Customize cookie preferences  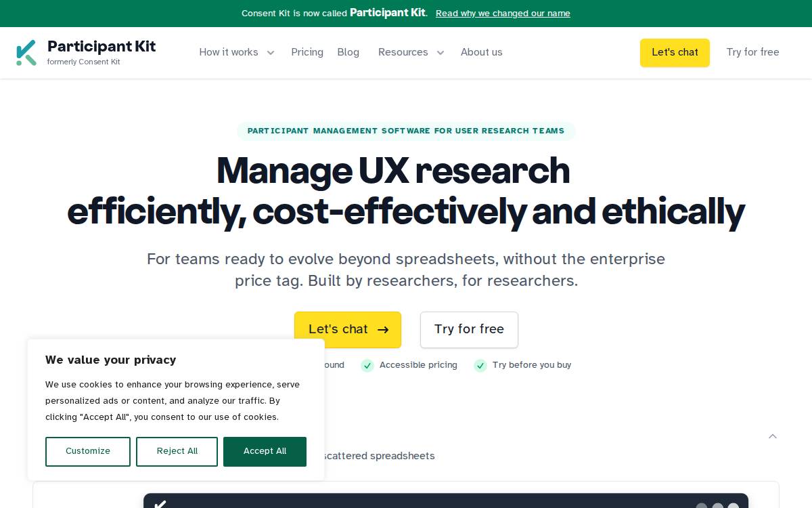click(x=88, y=451)
